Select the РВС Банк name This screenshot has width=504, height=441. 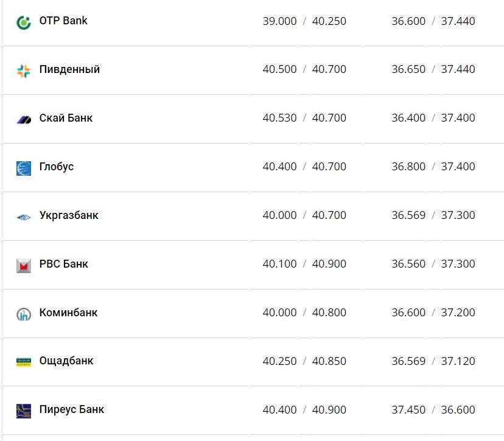64,264
